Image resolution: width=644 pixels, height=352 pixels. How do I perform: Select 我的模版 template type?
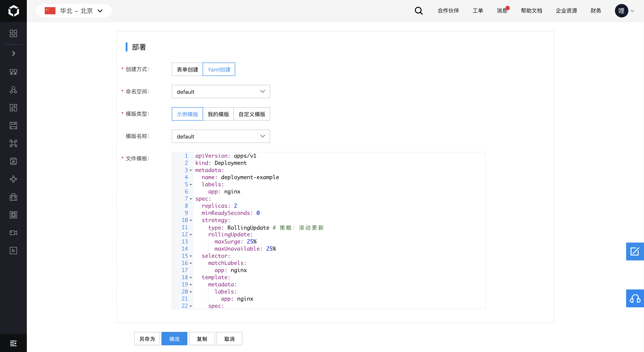(x=218, y=114)
